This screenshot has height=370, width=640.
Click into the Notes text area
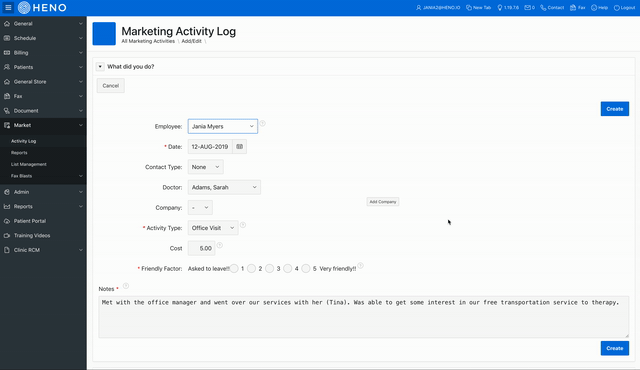click(x=363, y=317)
